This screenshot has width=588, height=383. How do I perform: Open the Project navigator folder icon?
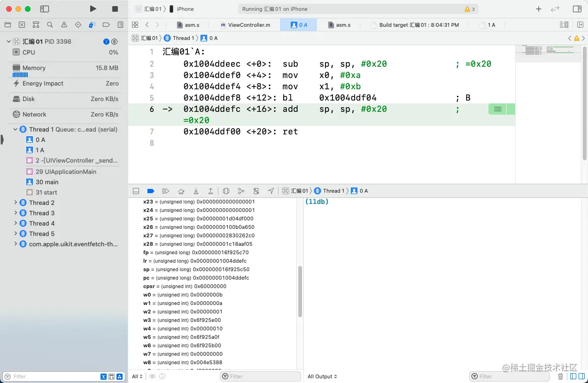point(8,24)
